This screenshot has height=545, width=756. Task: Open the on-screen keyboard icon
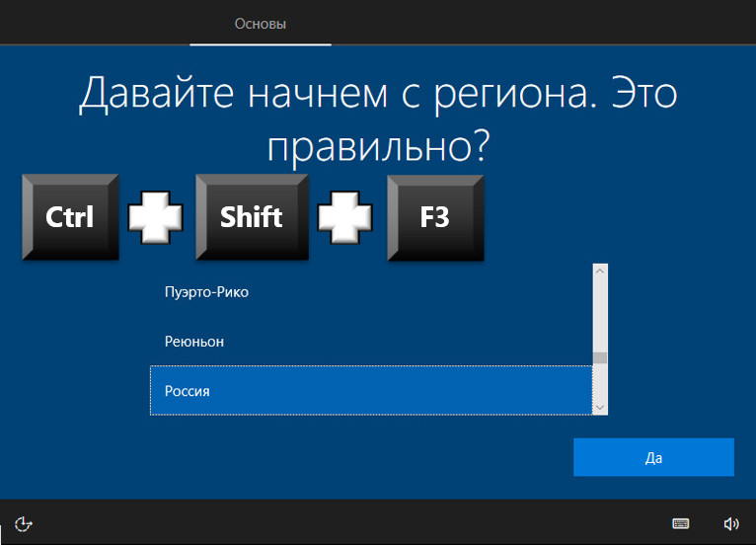tap(680, 523)
